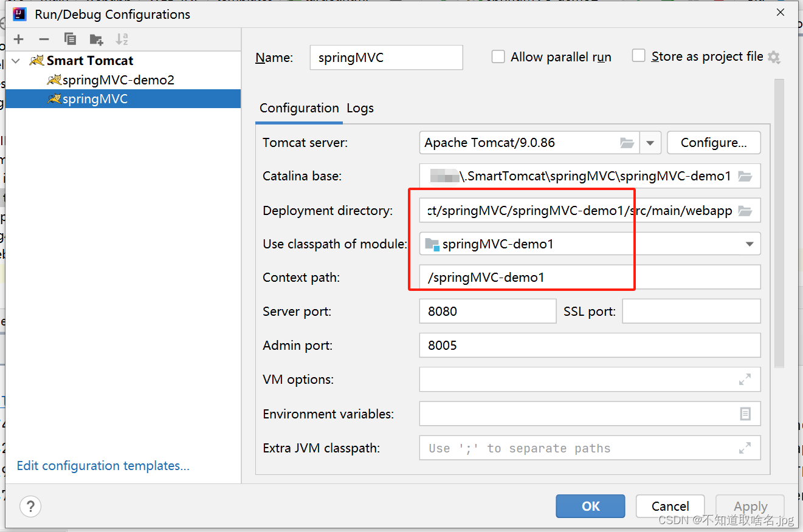
Task: Click the Cancel button
Action: [x=670, y=506]
